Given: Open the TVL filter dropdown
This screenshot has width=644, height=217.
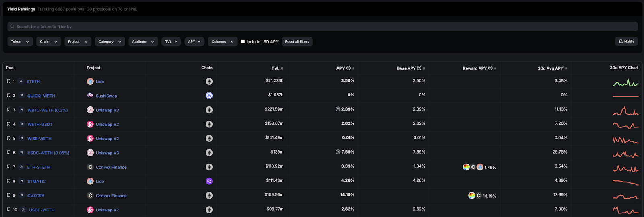Looking at the screenshot, I should point(171,41).
